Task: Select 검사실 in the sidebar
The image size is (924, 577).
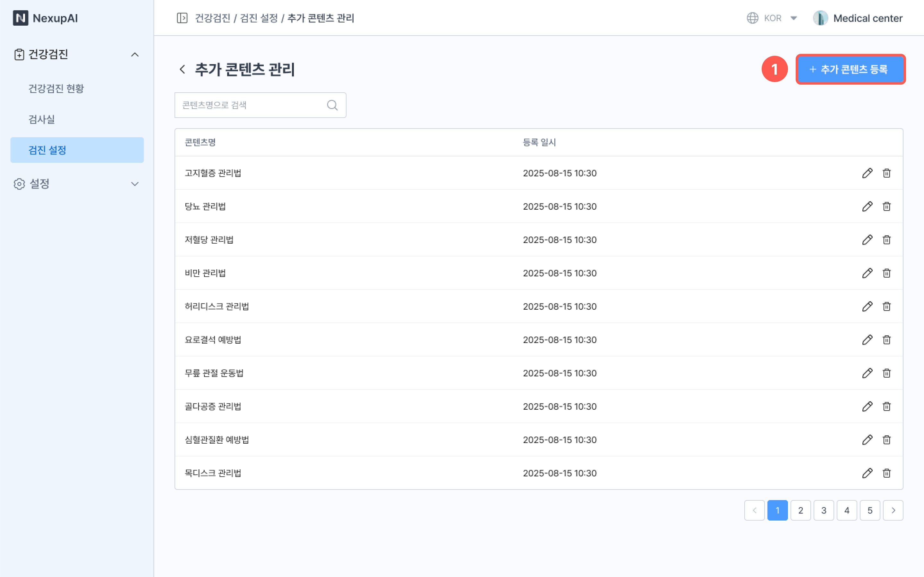Action: (x=42, y=120)
